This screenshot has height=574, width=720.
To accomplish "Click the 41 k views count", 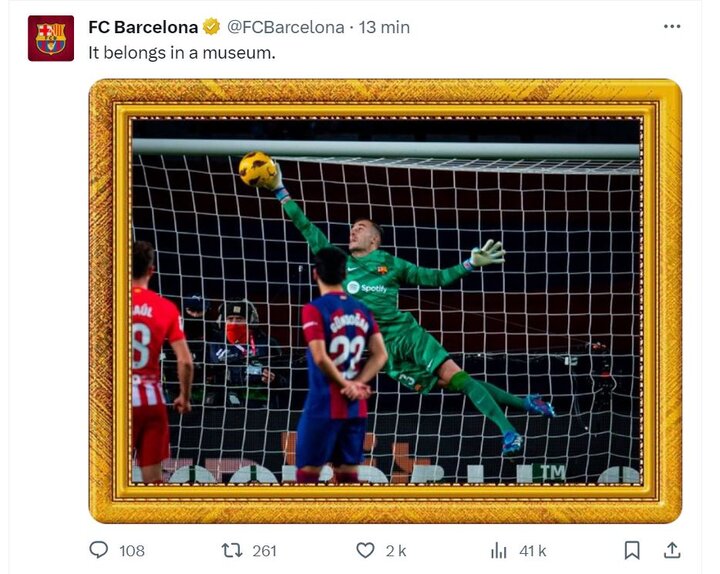I will point(533,551).
